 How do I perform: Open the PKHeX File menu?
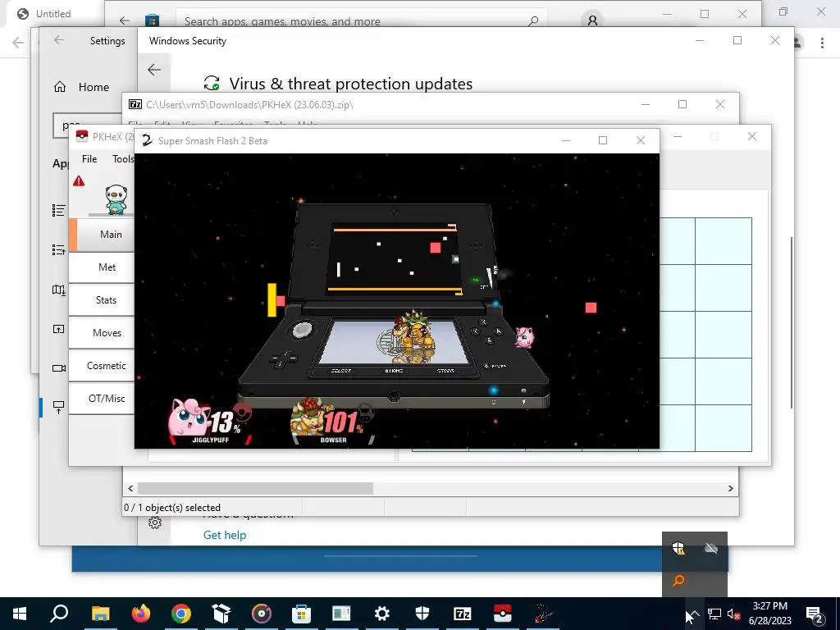tap(89, 159)
